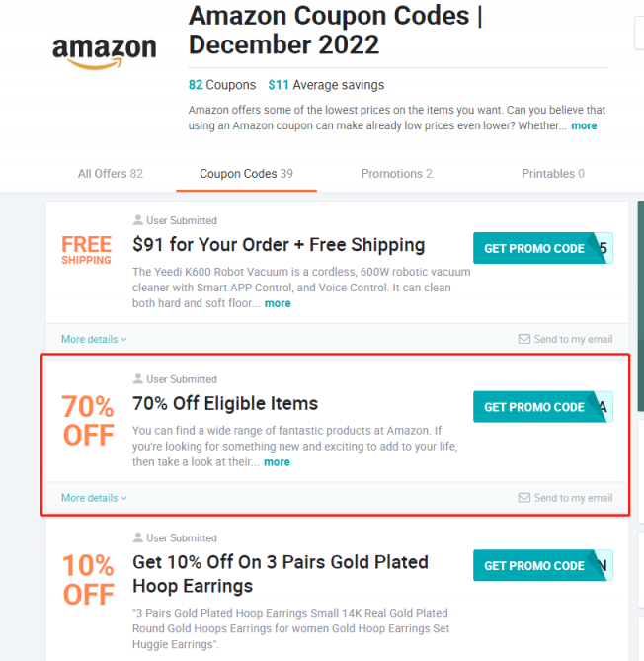The image size is (644, 661).
Task: Expand 70% Off description with more link
Action: pyautogui.click(x=277, y=462)
